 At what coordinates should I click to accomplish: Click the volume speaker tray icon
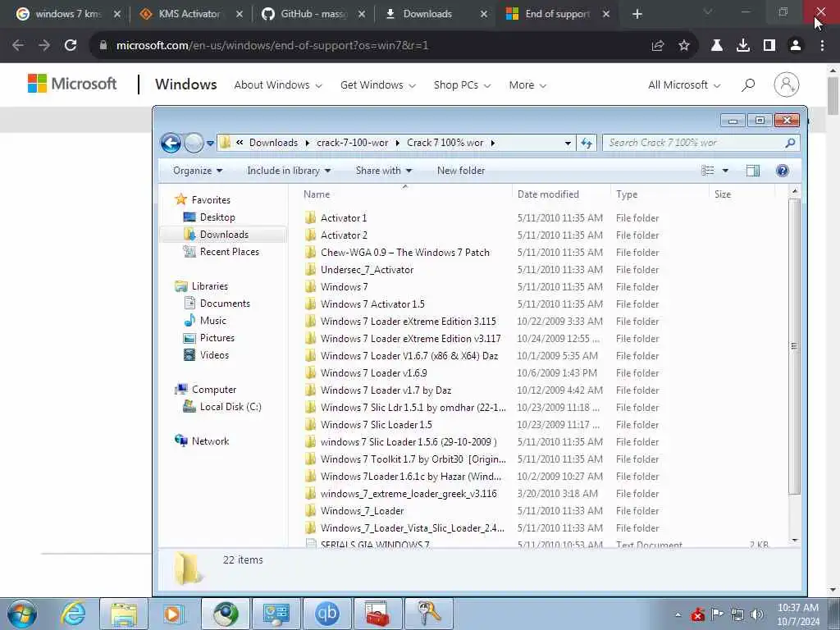coord(756,614)
